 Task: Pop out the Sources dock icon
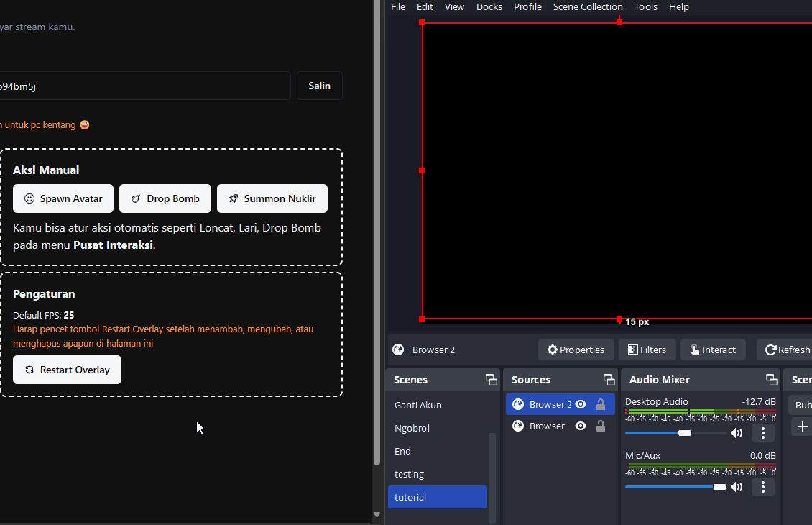pyautogui.click(x=609, y=380)
